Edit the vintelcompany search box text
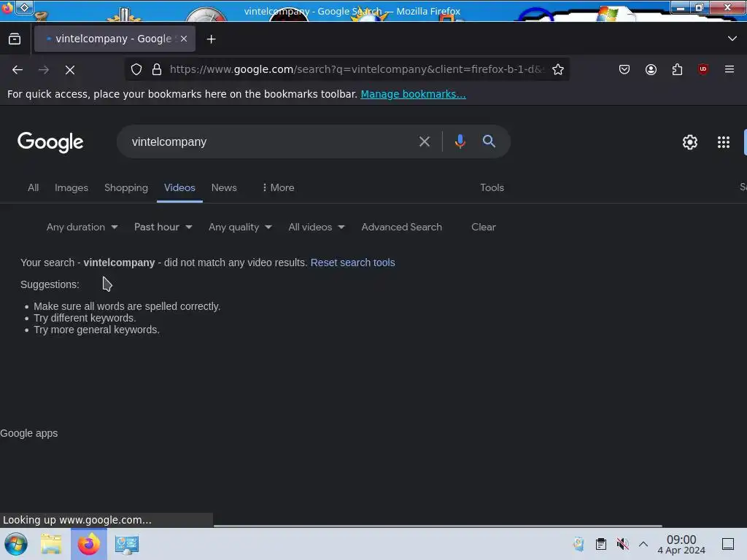 [267, 142]
